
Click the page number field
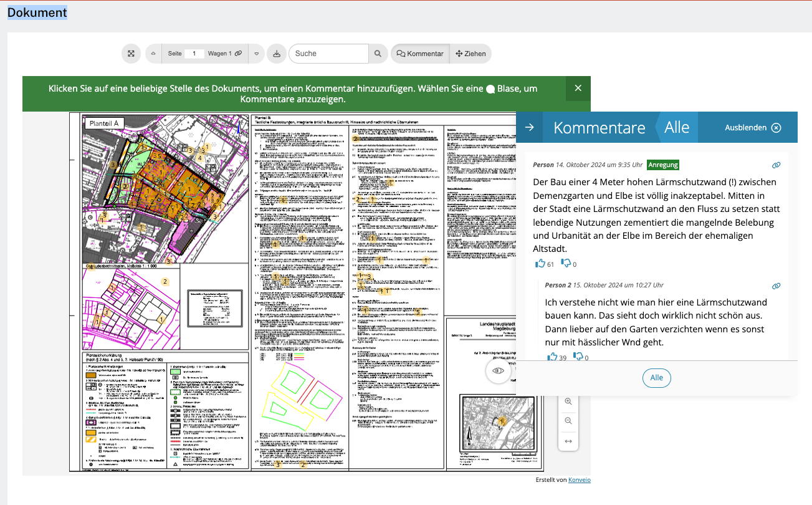(x=194, y=54)
